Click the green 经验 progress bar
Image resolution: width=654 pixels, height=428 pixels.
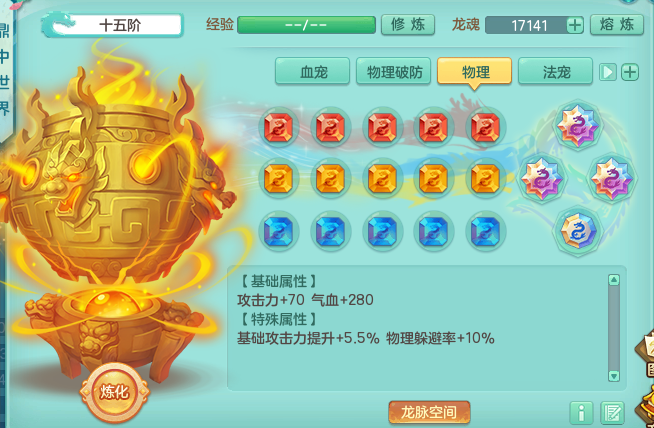(307, 25)
